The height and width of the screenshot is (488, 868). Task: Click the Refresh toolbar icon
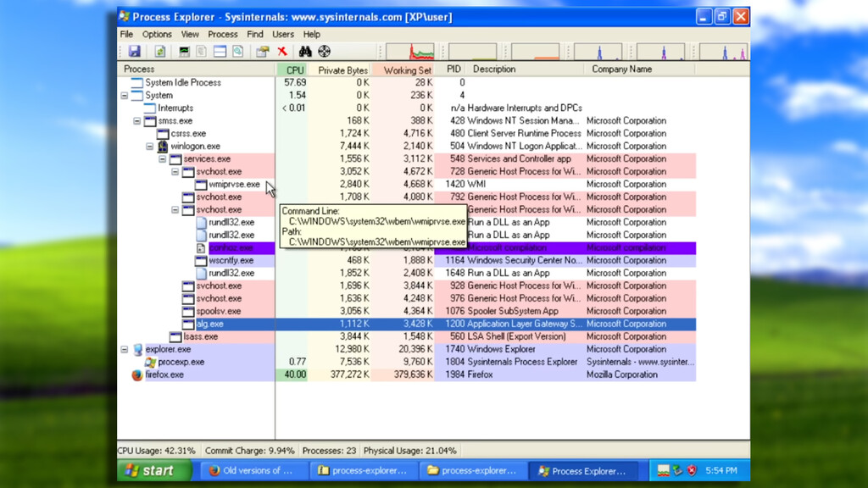coord(160,51)
